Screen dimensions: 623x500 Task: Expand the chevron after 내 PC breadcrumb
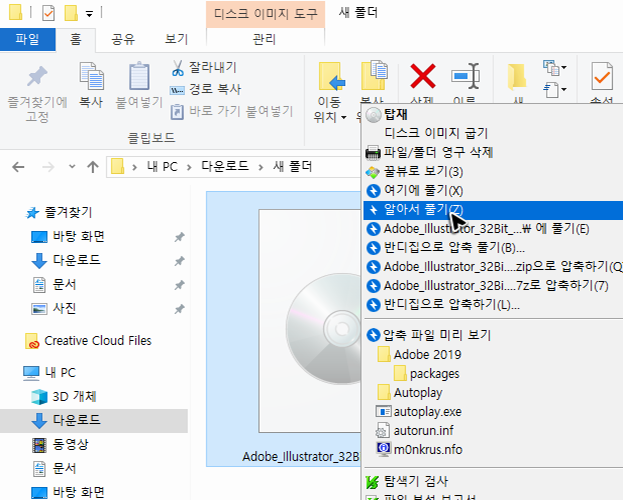pyautogui.click(x=189, y=167)
